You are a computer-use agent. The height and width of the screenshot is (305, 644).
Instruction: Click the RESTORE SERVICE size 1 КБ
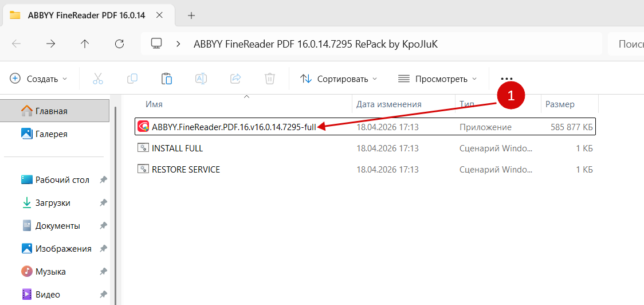(584, 169)
